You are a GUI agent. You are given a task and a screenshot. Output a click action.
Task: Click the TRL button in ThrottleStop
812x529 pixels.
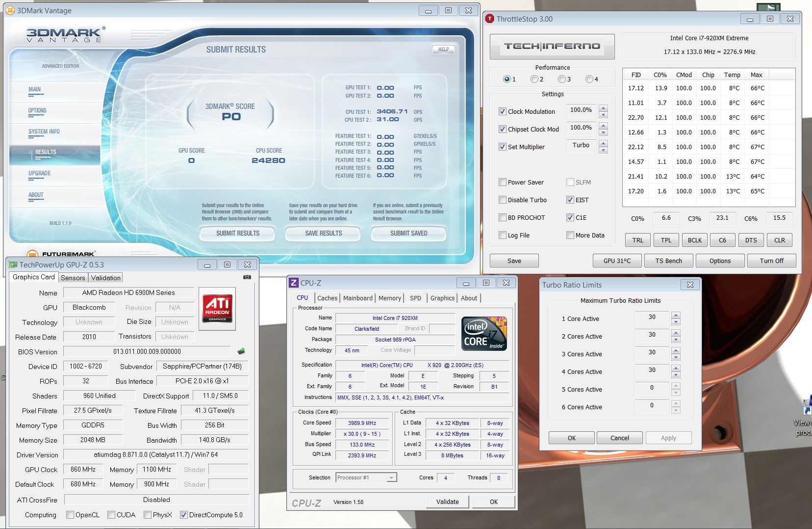638,240
